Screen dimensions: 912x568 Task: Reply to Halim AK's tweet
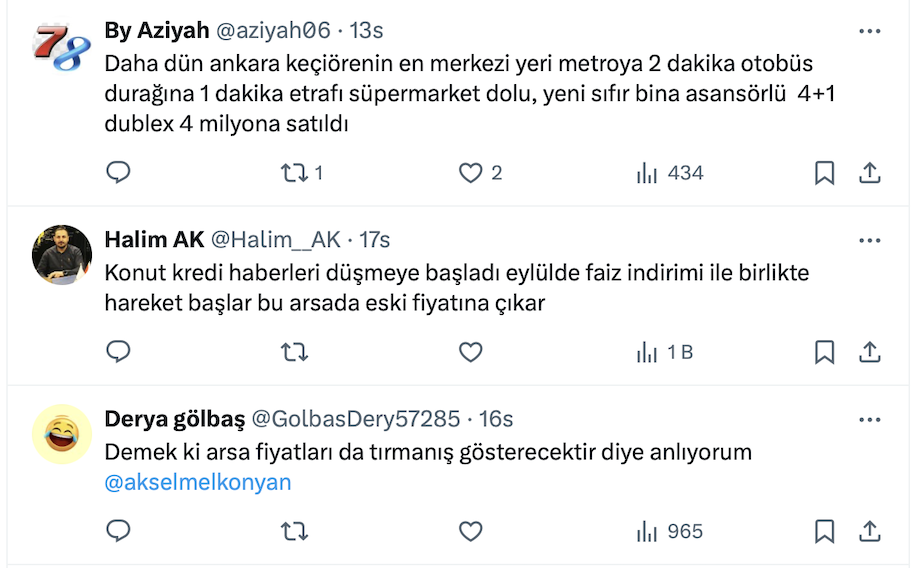pos(119,352)
